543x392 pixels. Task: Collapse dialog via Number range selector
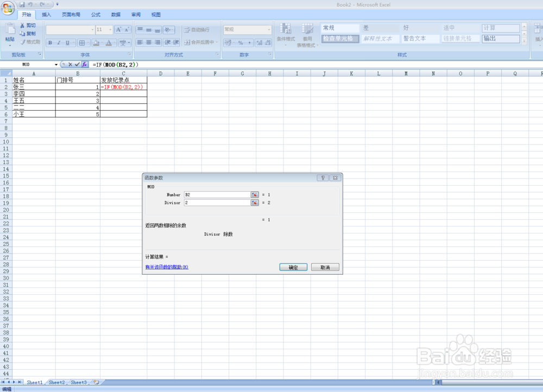pyautogui.click(x=255, y=194)
